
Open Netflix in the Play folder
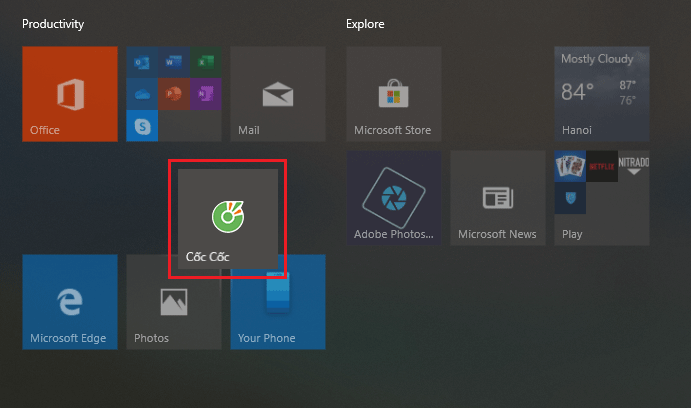(x=602, y=166)
